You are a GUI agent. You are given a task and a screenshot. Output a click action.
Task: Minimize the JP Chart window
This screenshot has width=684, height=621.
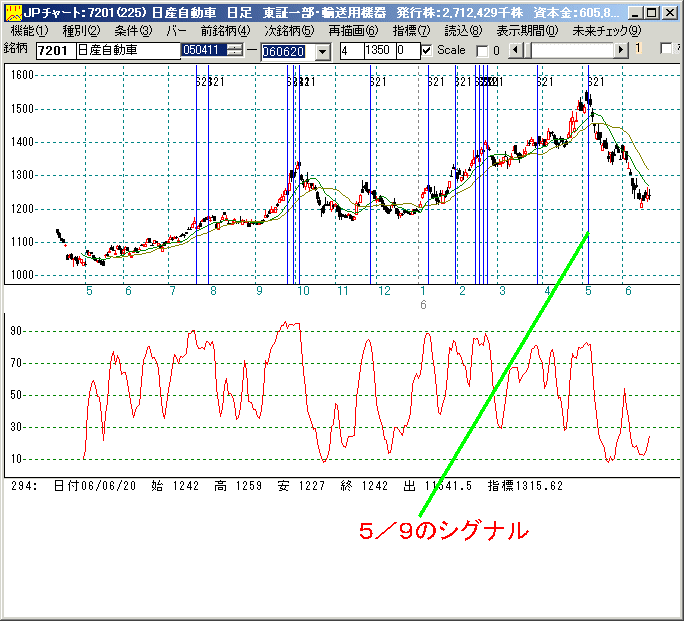(x=636, y=13)
